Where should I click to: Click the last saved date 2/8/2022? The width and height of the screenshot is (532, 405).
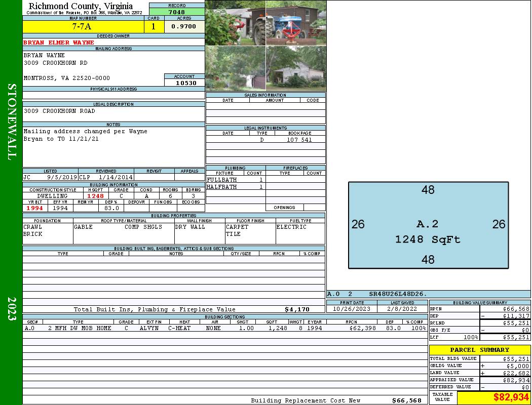click(402, 309)
